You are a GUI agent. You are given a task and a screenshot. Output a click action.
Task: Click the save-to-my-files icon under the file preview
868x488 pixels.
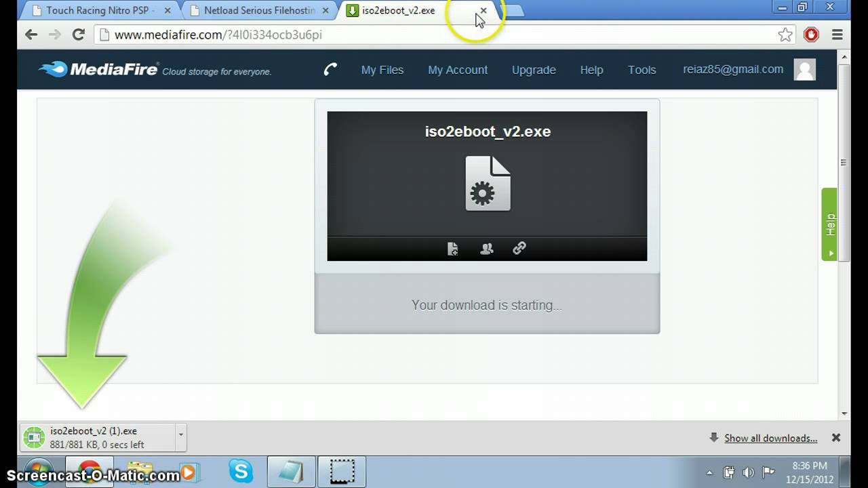click(453, 249)
